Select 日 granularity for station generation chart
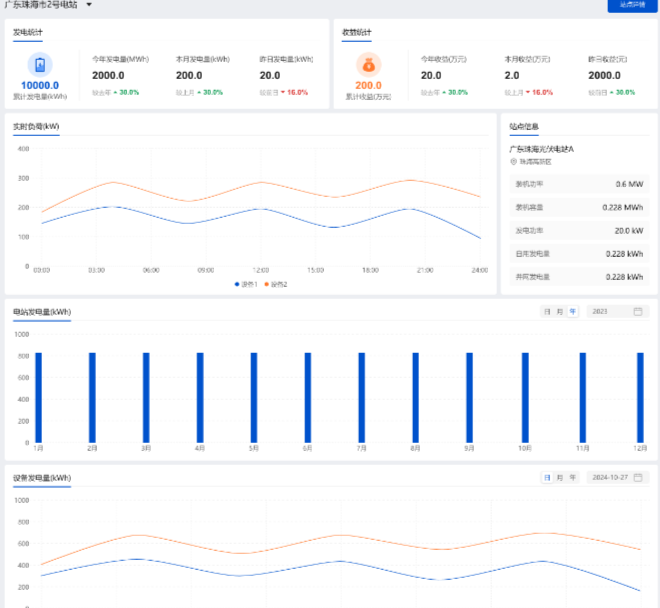The image size is (660, 608). click(x=547, y=311)
